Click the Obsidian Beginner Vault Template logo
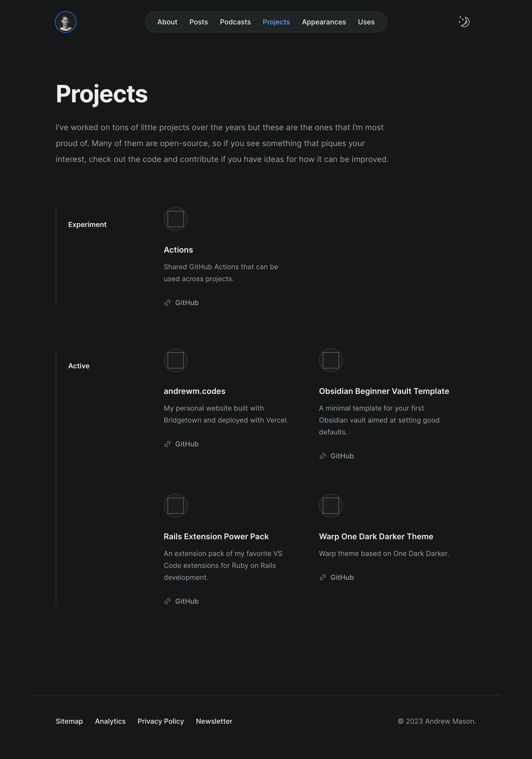The height and width of the screenshot is (759, 532). click(331, 360)
